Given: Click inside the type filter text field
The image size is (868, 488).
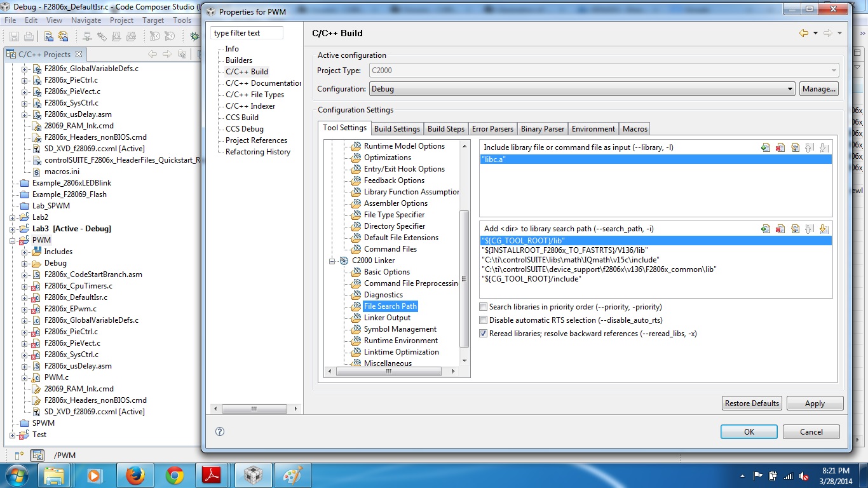Looking at the screenshot, I should coord(246,32).
